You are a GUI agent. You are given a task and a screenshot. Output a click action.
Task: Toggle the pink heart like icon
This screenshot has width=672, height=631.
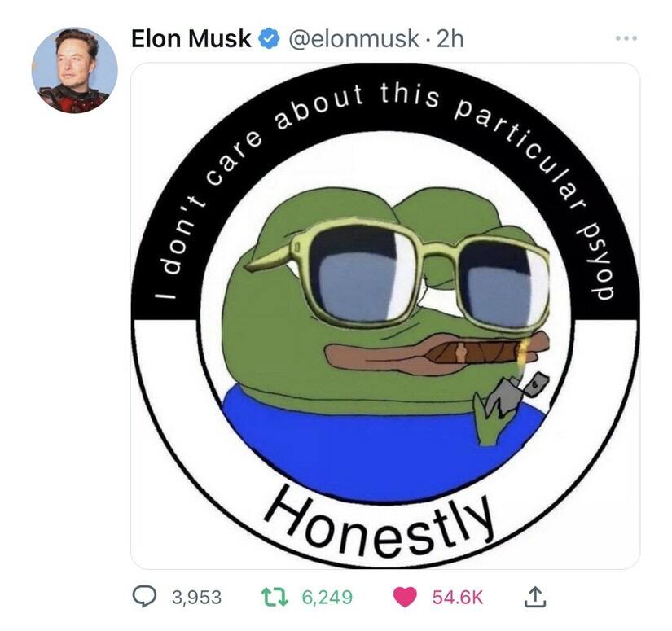point(405,597)
